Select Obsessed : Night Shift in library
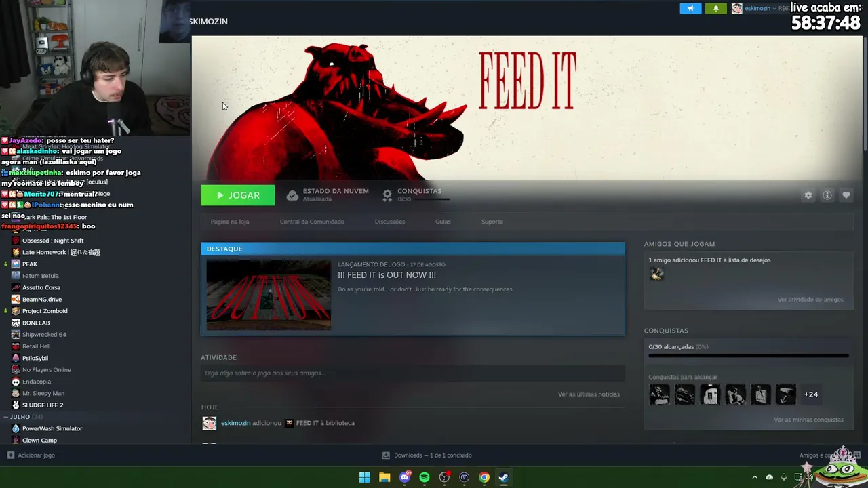This screenshot has width=868, height=488. point(53,241)
